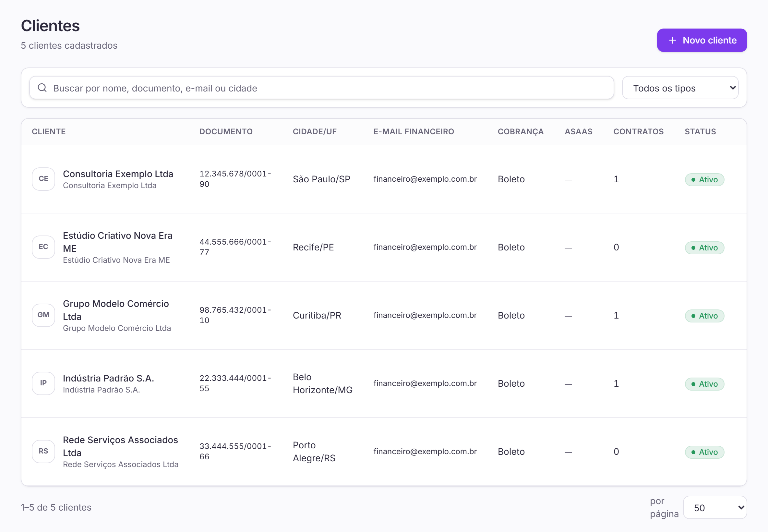Click the EC avatar badge
768x532 pixels.
[x=43, y=247]
